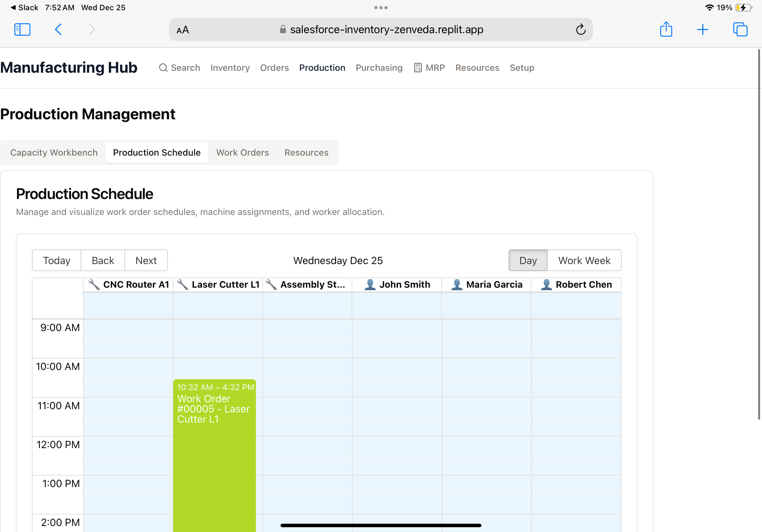762x532 pixels.
Task: Open the Work Orders tab
Action: (242, 152)
